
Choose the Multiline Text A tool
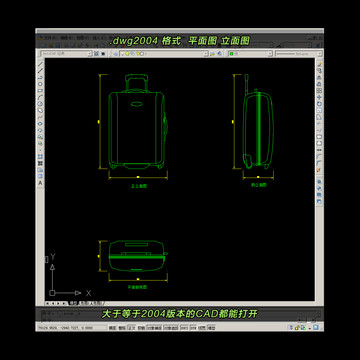(40, 183)
